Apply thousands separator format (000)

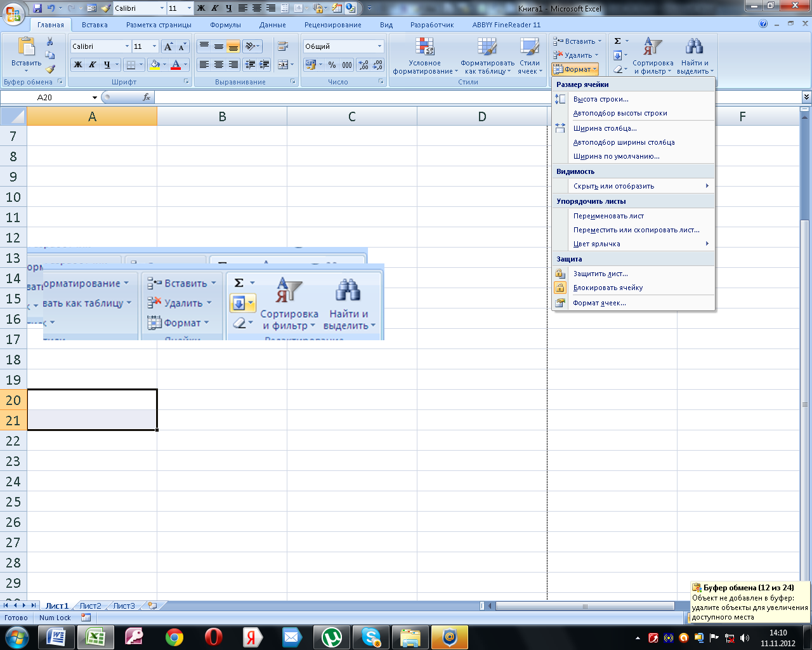click(x=347, y=65)
